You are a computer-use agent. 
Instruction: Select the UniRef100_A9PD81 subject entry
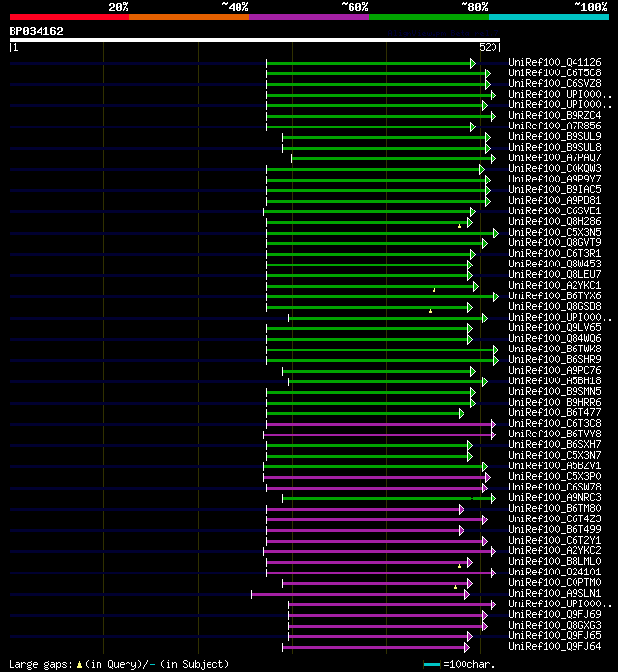click(554, 200)
